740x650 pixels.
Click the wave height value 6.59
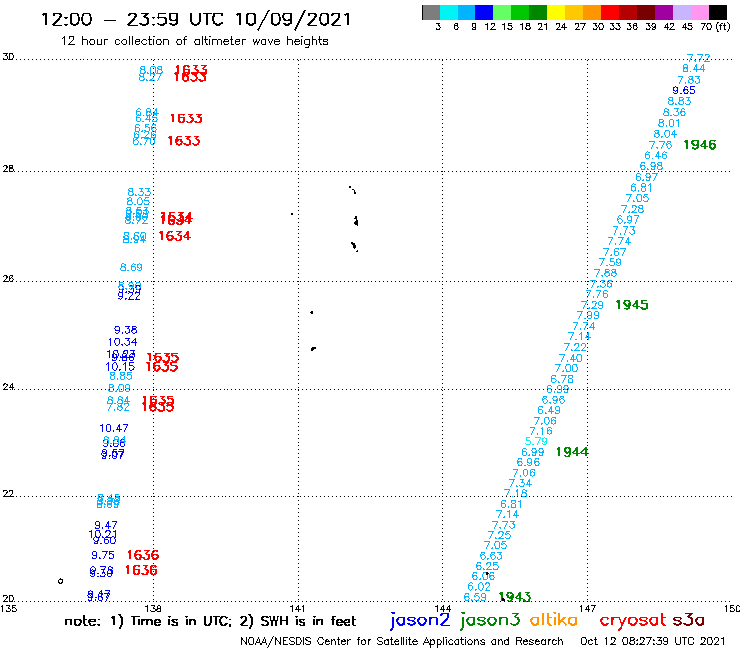pos(475,597)
